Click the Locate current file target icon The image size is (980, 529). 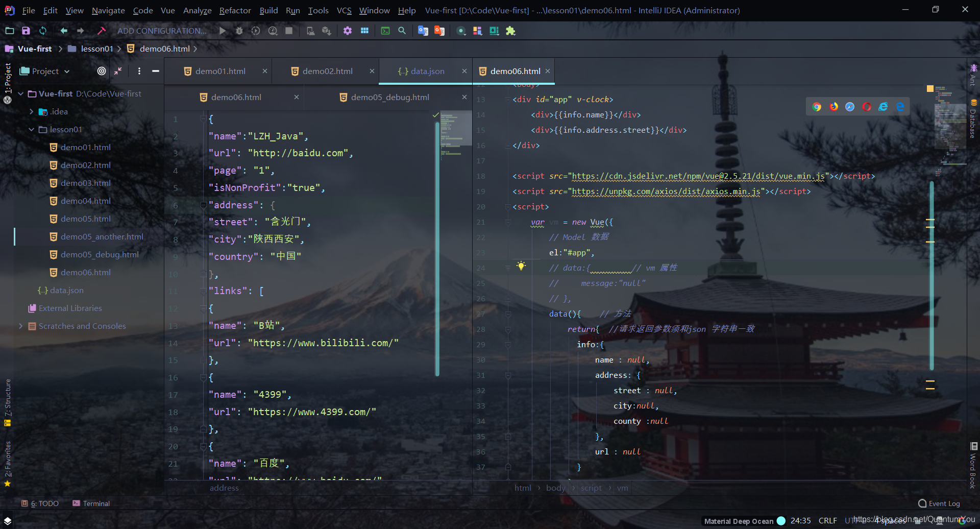pyautogui.click(x=102, y=71)
